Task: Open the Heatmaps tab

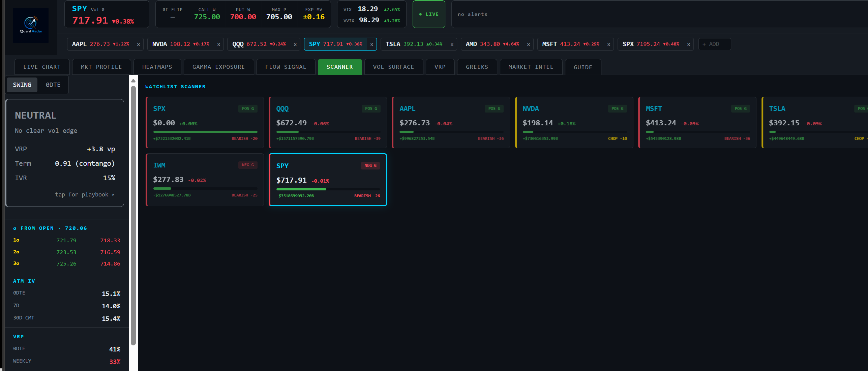Action: click(157, 67)
